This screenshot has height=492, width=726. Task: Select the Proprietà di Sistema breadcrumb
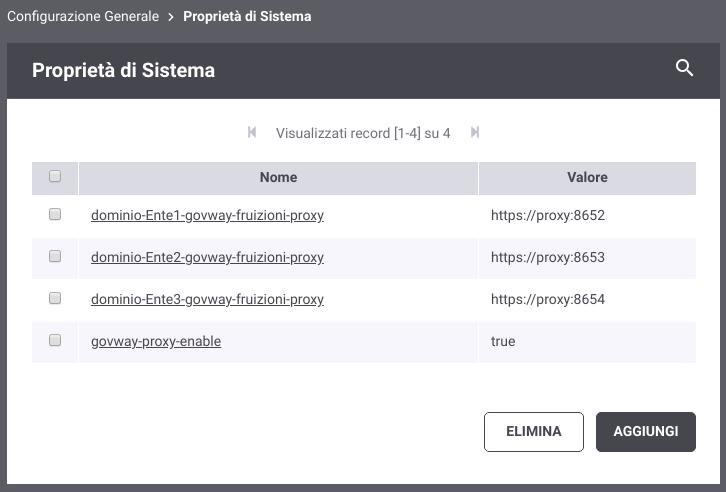tap(247, 16)
